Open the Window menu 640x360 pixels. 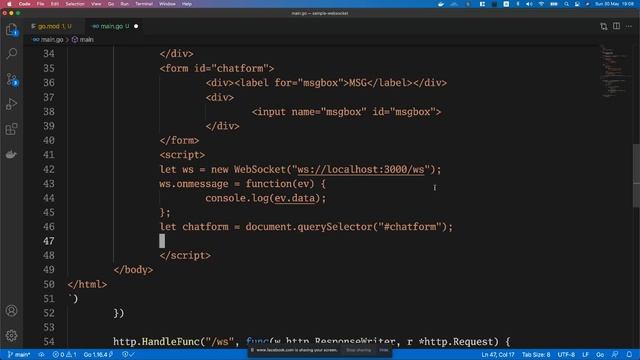[x=167, y=4]
